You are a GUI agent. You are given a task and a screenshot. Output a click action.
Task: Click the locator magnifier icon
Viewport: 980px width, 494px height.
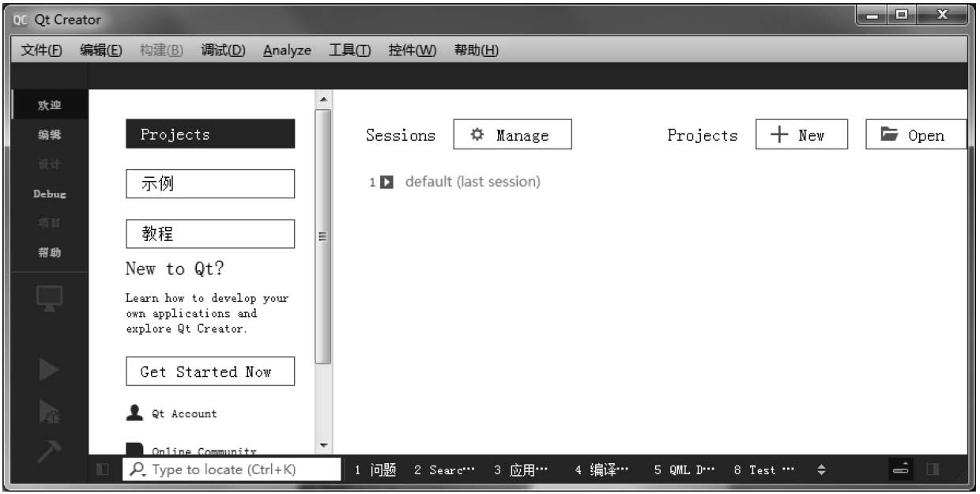click(x=138, y=469)
